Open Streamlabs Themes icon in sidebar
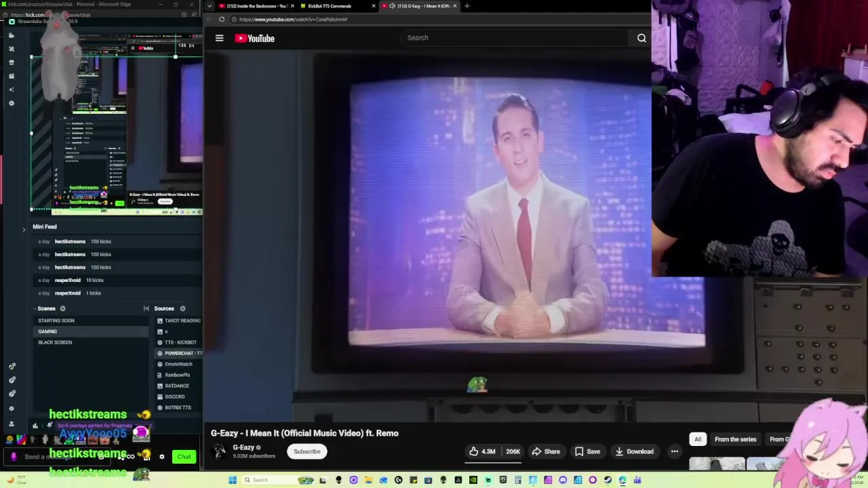Image resolution: width=868 pixels, height=488 pixels. tap(11, 49)
